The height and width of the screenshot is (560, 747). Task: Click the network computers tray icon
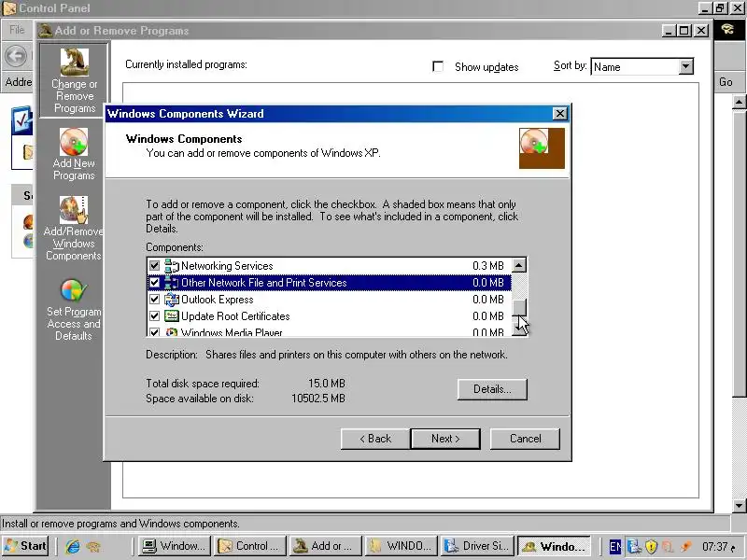pyautogui.click(x=634, y=546)
